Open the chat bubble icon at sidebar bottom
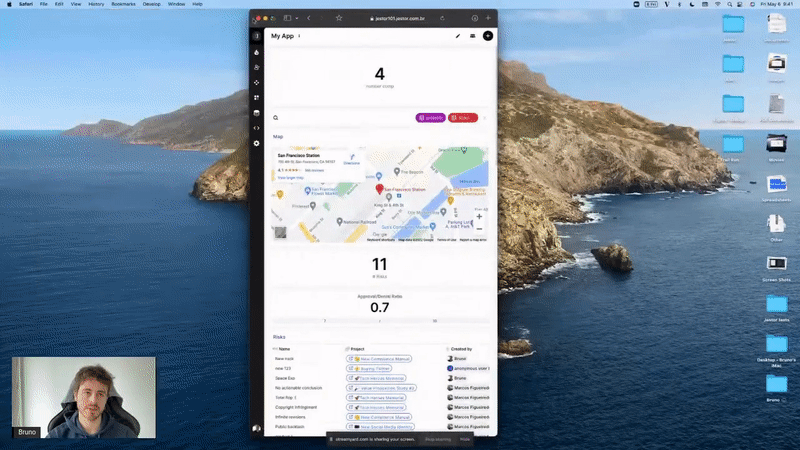The image size is (800, 450). click(x=257, y=429)
